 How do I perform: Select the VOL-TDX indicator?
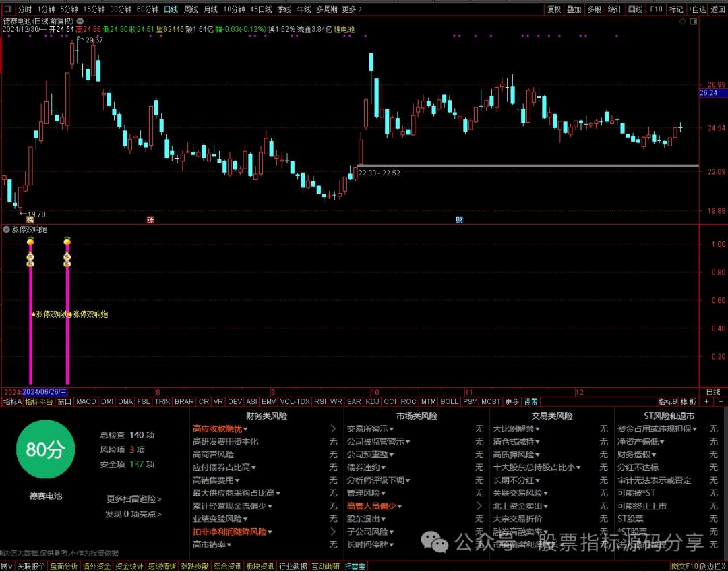[x=295, y=401]
